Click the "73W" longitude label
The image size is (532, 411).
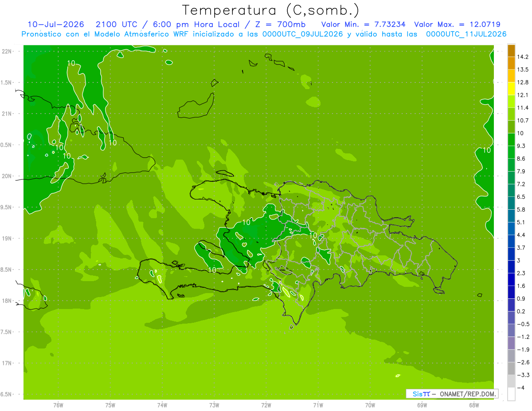coord(214,405)
